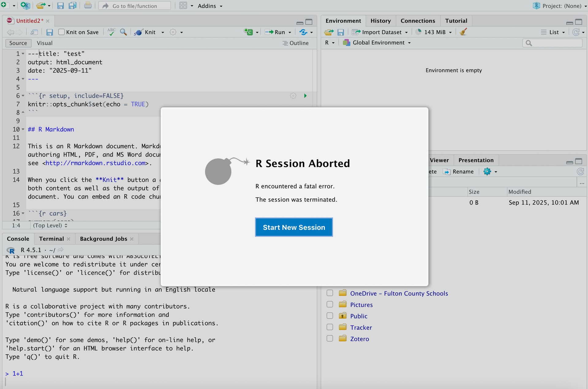The height and width of the screenshot is (389, 588).
Task: Check the Pictures folder checkbox
Action: click(330, 304)
